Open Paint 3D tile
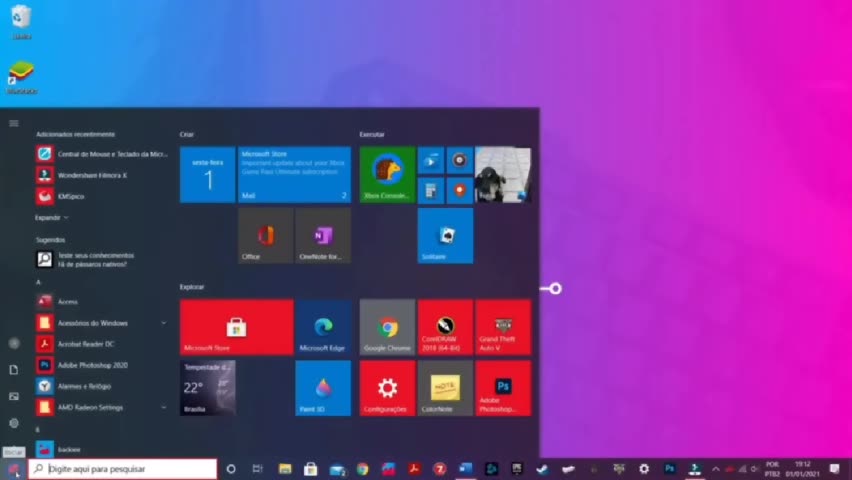 click(322, 388)
